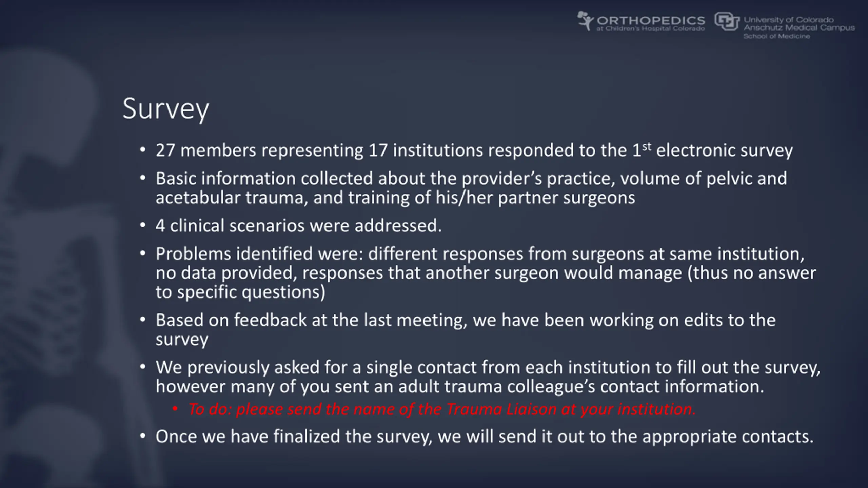868x488 pixels.
Task: Click the ORTHOPEDICS wordmark text
Action: click(x=651, y=20)
